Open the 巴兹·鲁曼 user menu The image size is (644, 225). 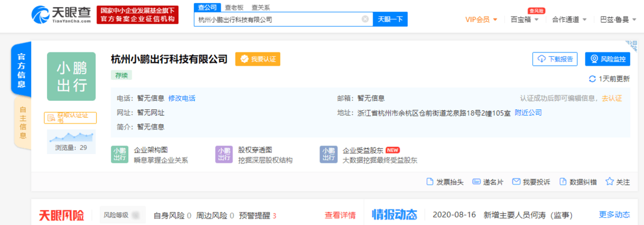(x=618, y=19)
